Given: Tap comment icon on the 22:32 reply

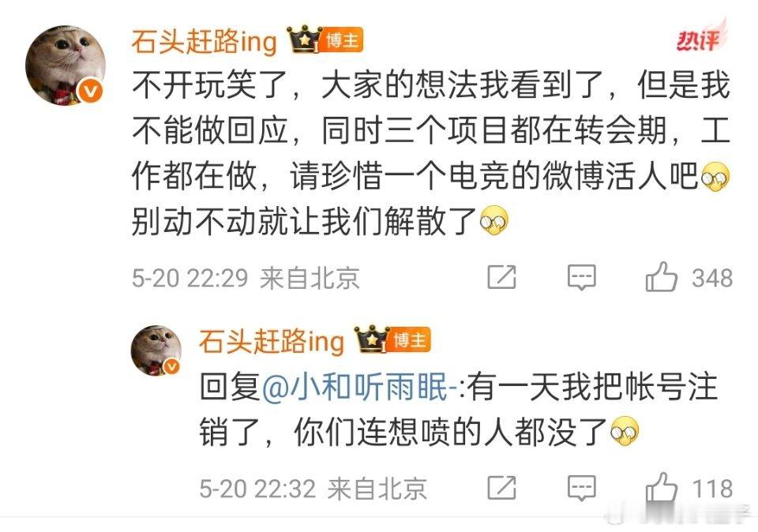Looking at the screenshot, I should (x=582, y=488).
